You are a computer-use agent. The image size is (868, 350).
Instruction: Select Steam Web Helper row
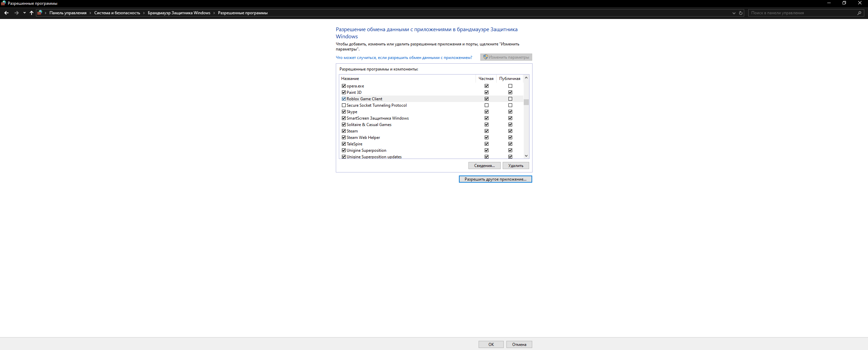click(x=431, y=138)
